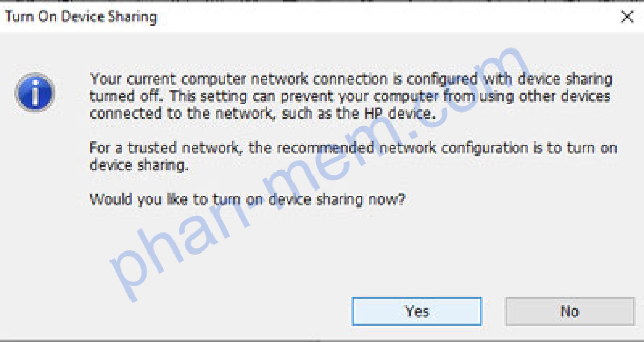The height and width of the screenshot is (342, 644).
Task: Click the words "other devices" in the message
Action: [x=565, y=96]
